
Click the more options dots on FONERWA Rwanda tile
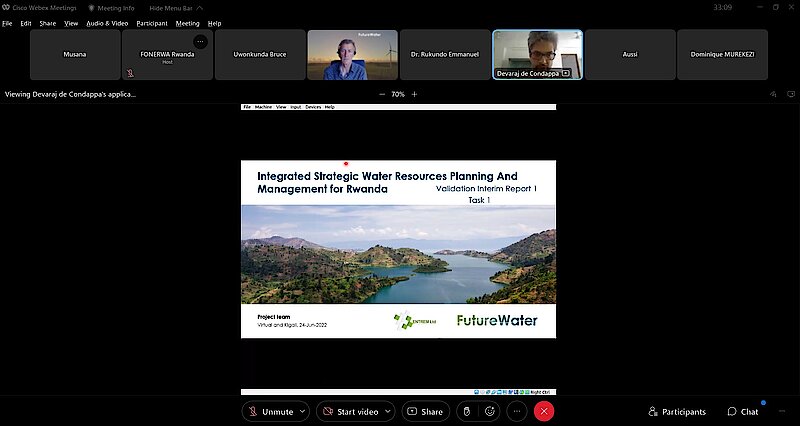(200, 42)
